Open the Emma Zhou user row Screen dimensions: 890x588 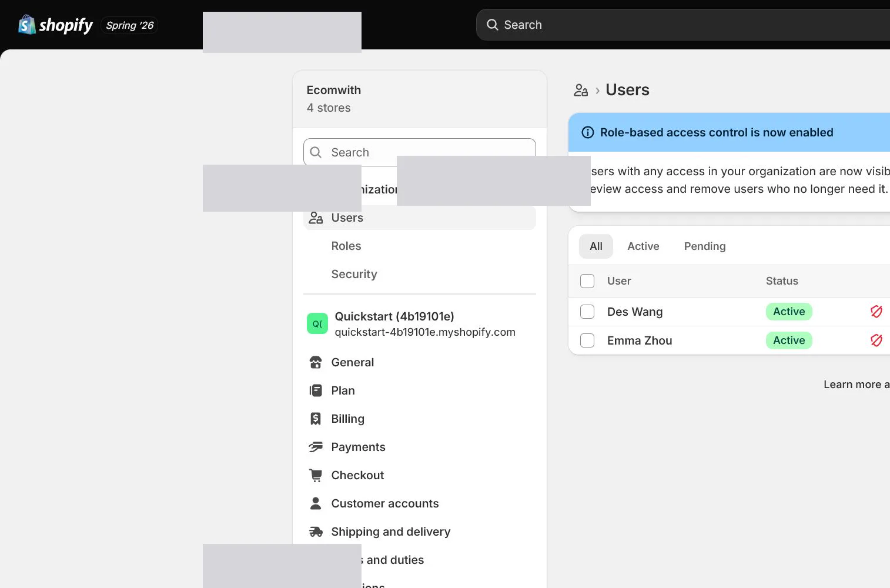(730, 340)
